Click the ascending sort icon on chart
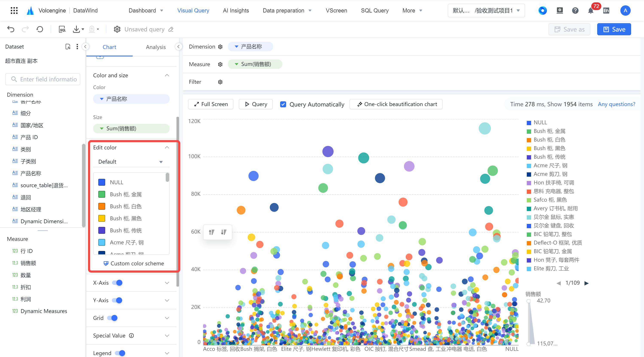The image size is (644, 357). 211,232
